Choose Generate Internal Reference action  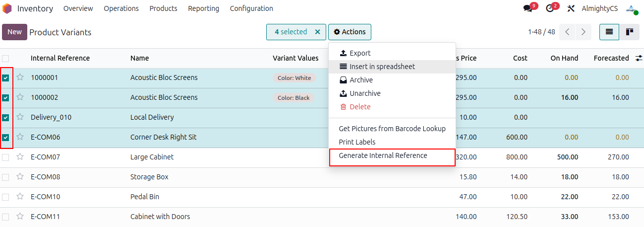pyautogui.click(x=383, y=155)
